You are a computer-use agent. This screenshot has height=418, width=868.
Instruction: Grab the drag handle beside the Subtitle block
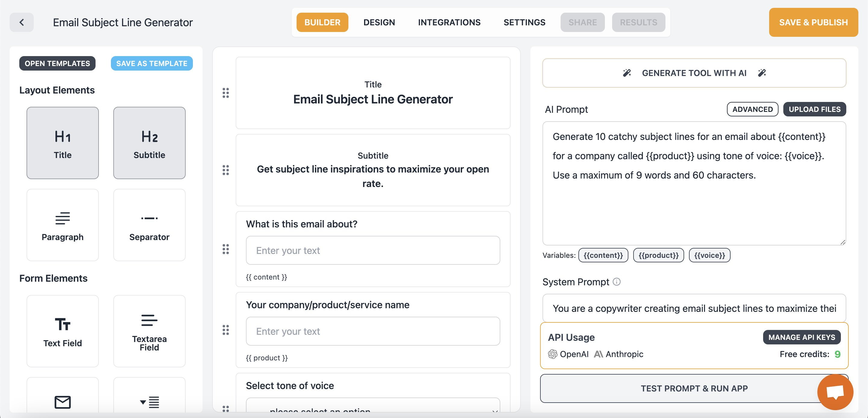pyautogui.click(x=226, y=170)
